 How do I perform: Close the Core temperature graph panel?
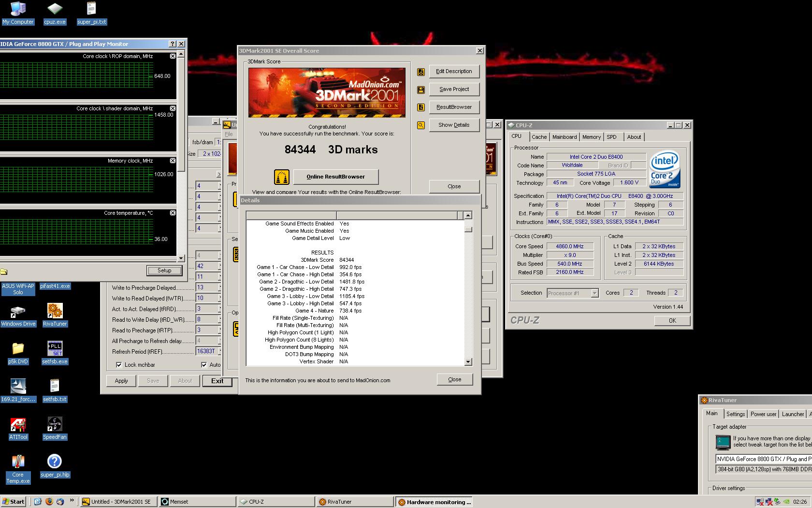[173, 213]
